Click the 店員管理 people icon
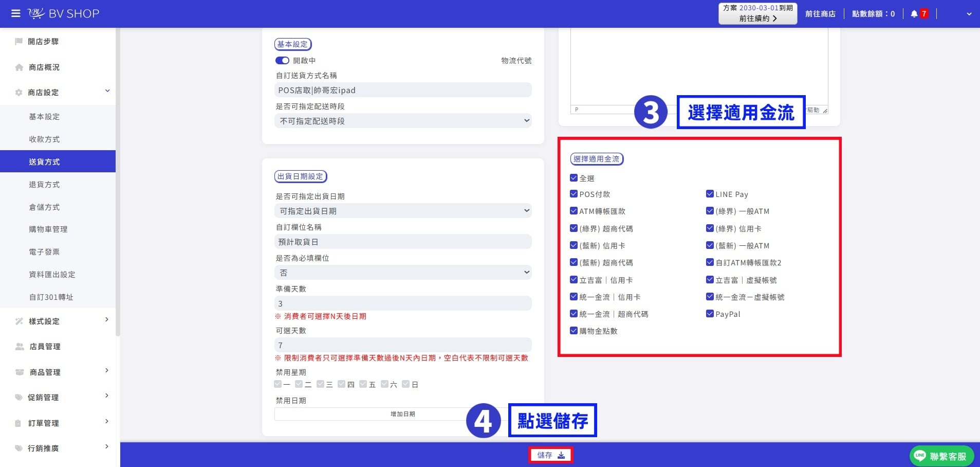The width and height of the screenshot is (980, 467). point(20,347)
